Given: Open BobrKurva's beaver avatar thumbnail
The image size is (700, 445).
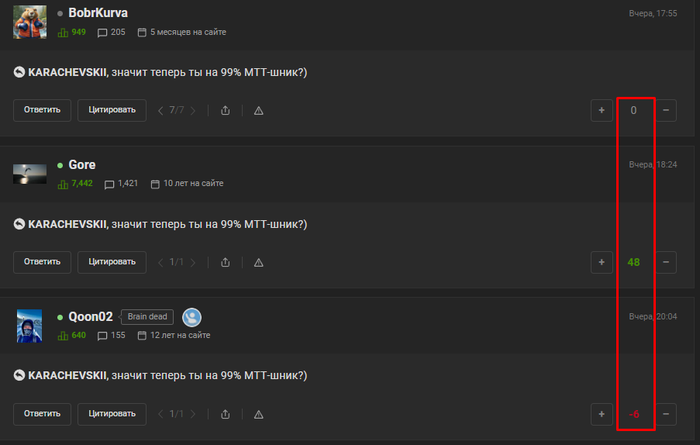Looking at the screenshot, I should (x=29, y=22).
